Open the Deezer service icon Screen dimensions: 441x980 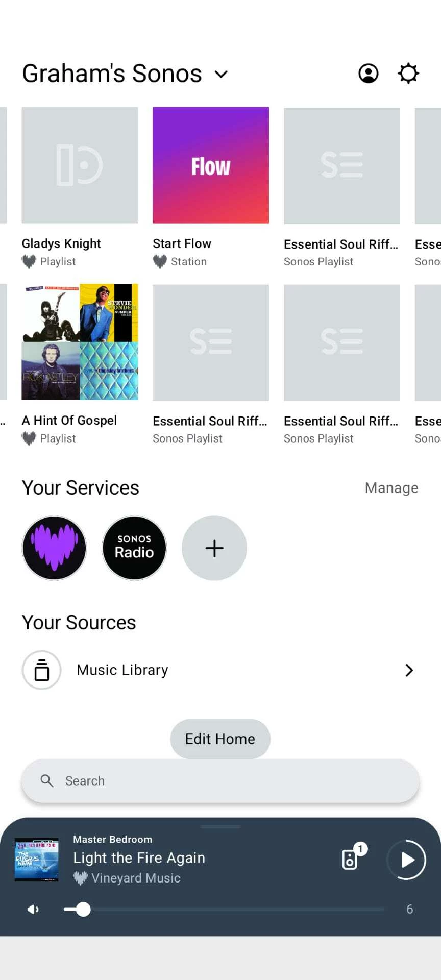click(54, 548)
